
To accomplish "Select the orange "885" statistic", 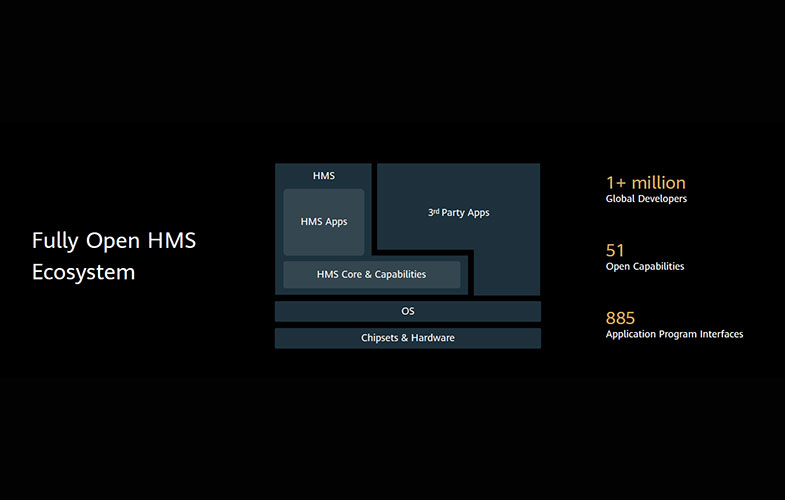I will tap(620, 318).
